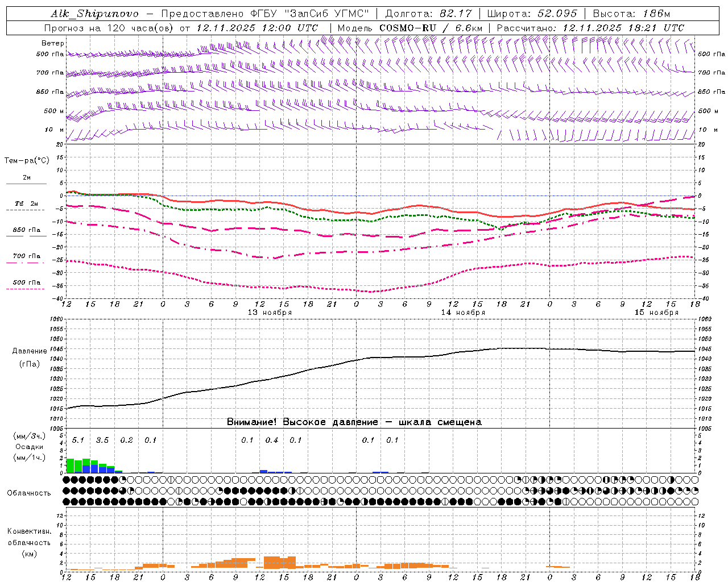This screenshot has height=582, width=728.
Task: Click the '500 м' wind level label on left axis
Action: pos(54,111)
